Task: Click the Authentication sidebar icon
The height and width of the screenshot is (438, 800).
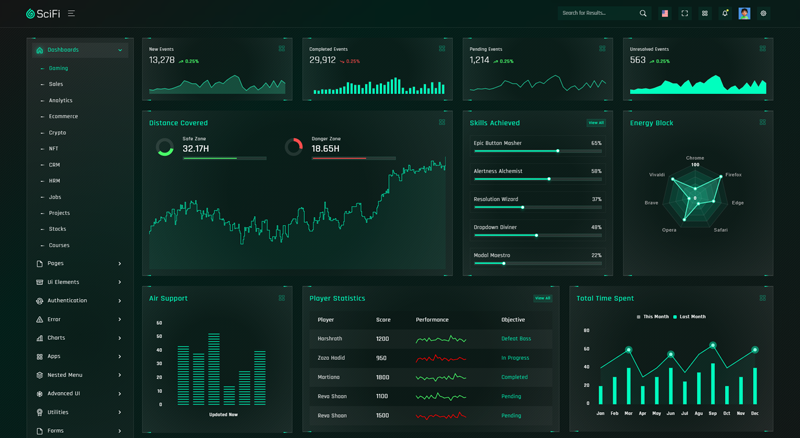Action: coord(40,301)
